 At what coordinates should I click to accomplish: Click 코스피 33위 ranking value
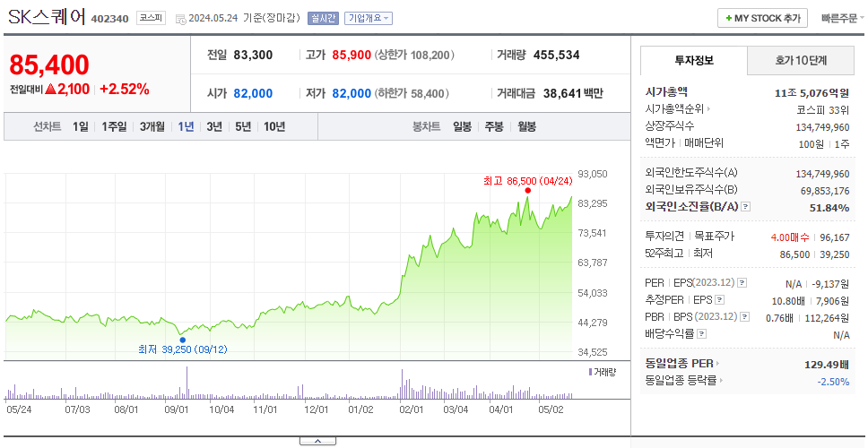[x=822, y=109]
